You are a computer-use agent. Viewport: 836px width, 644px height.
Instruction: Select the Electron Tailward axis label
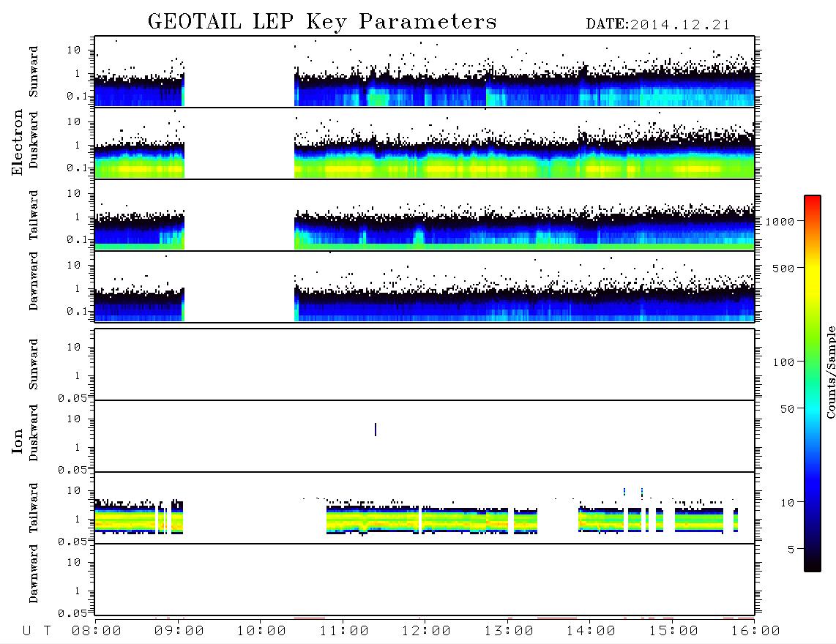point(34,215)
